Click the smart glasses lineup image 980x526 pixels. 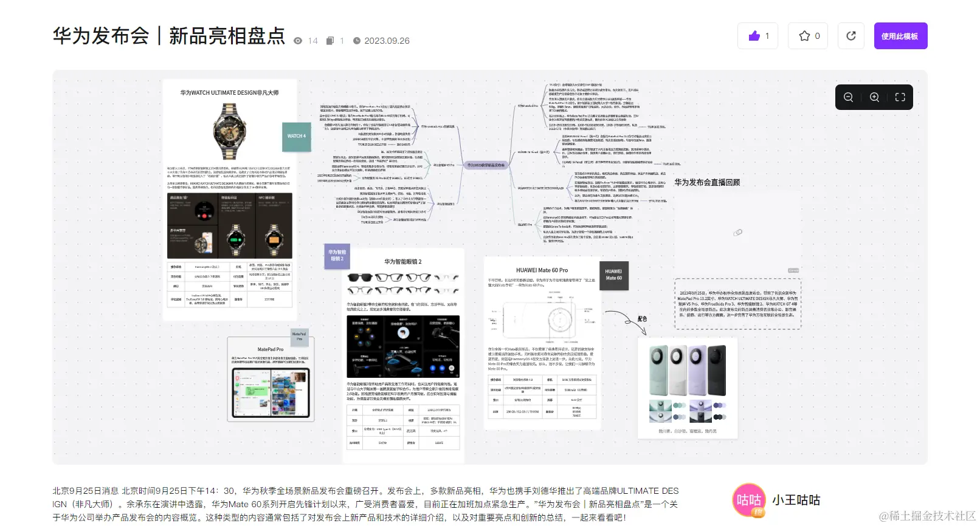click(403, 283)
